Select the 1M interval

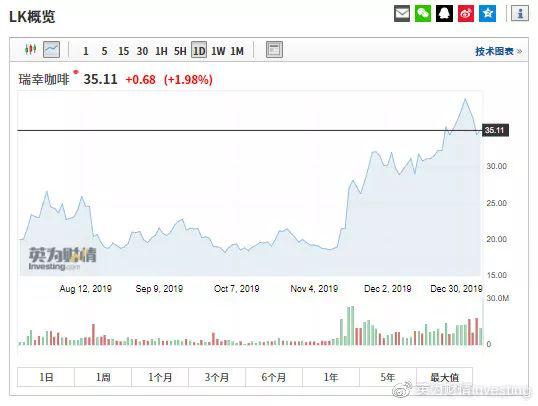237,51
